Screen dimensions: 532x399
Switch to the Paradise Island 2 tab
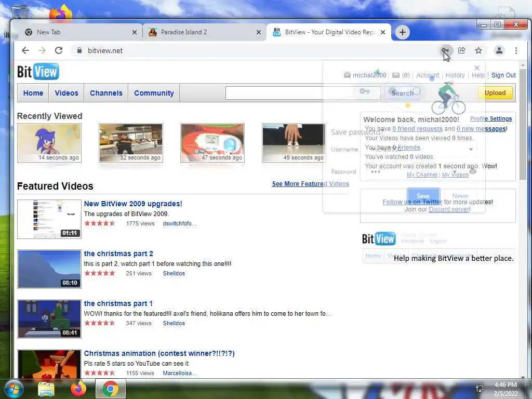205,32
